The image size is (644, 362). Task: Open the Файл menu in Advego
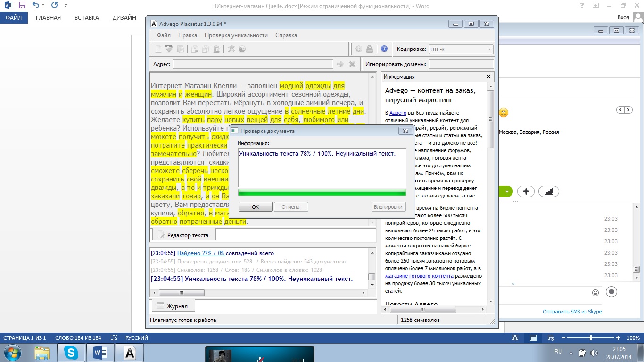pos(164,35)
